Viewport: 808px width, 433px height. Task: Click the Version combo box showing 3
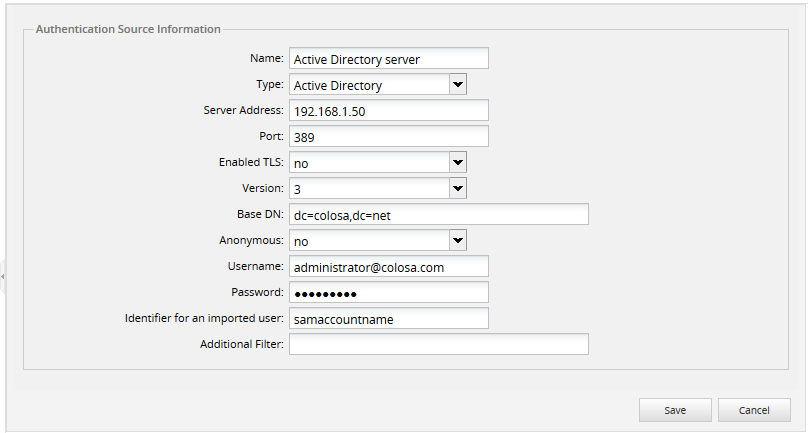tap(368, 188)
